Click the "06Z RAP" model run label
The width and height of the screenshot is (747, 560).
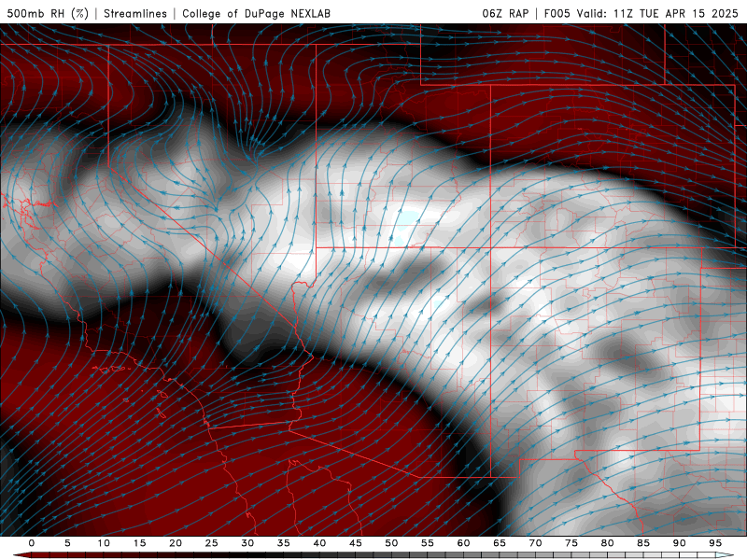[x=505, y=13]
